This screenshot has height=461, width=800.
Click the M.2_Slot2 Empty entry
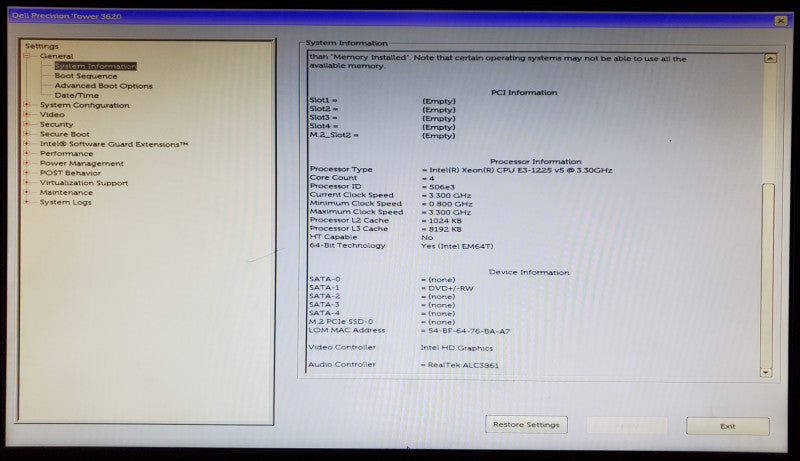(x=439, y=136)
